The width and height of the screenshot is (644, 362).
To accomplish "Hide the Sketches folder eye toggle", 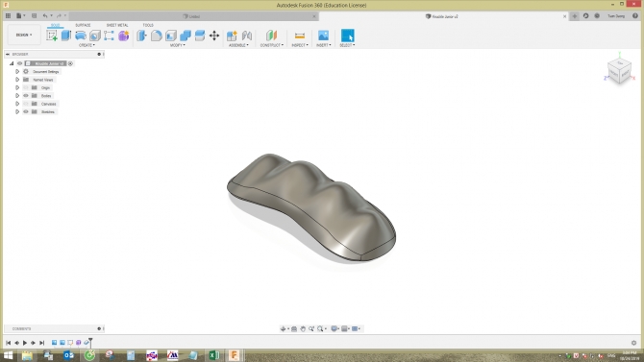I will [x=26, y=111].
